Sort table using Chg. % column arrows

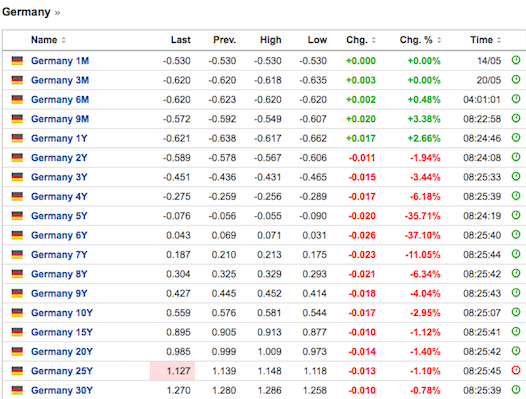(x=439, y=40)
